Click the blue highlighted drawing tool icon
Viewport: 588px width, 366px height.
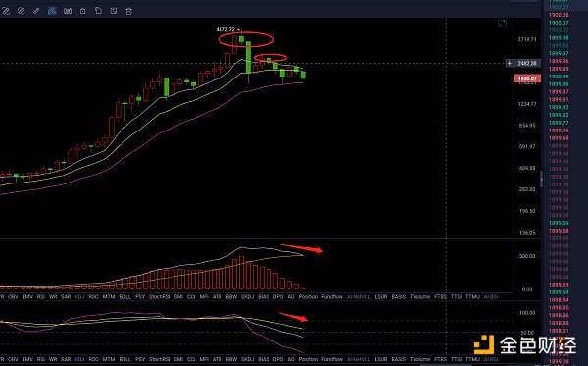(52, 11)
